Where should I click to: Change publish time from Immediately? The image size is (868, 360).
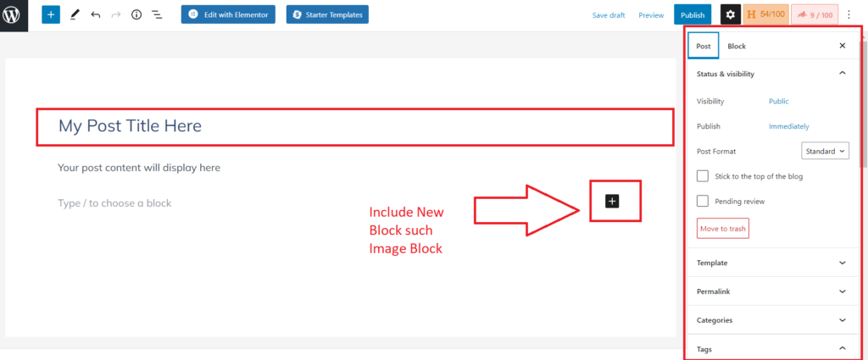coord(789,126)
